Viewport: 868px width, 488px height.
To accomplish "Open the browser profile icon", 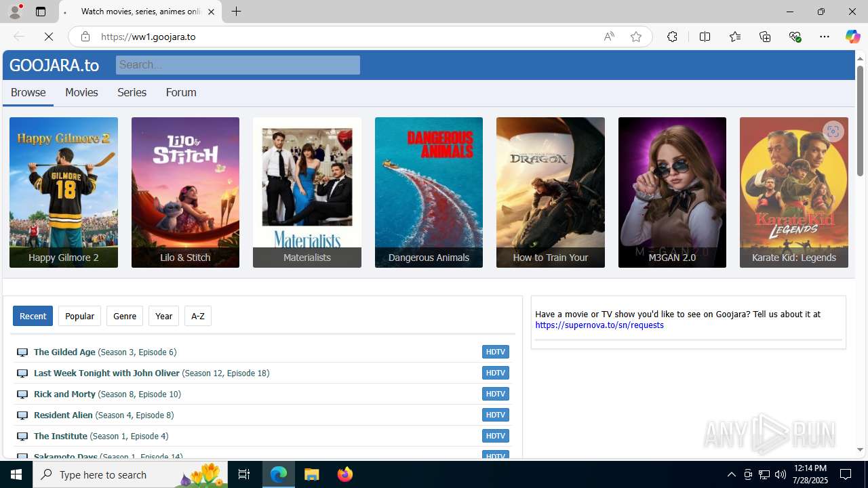I will click(x=15, y=12).
